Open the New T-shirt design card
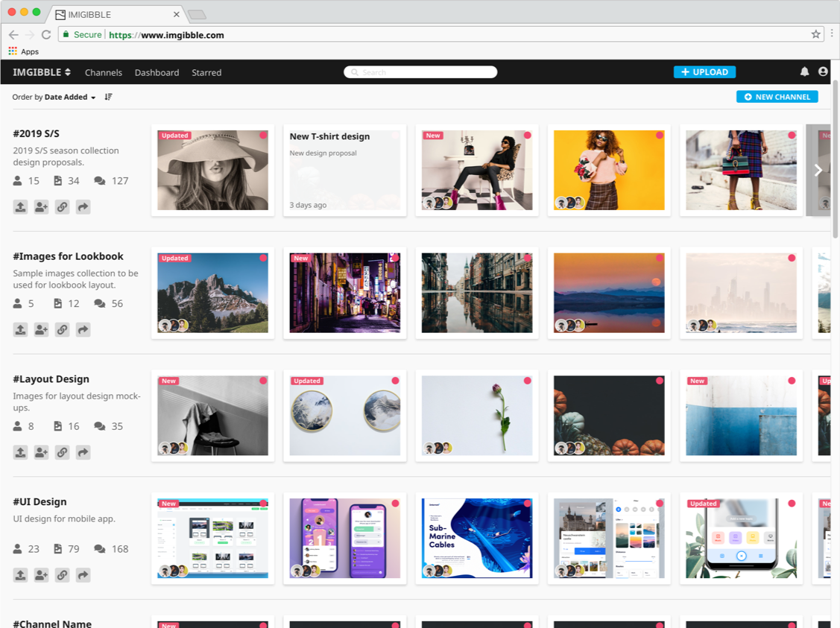This screenshot has height=628, width=840. point(345,171)
